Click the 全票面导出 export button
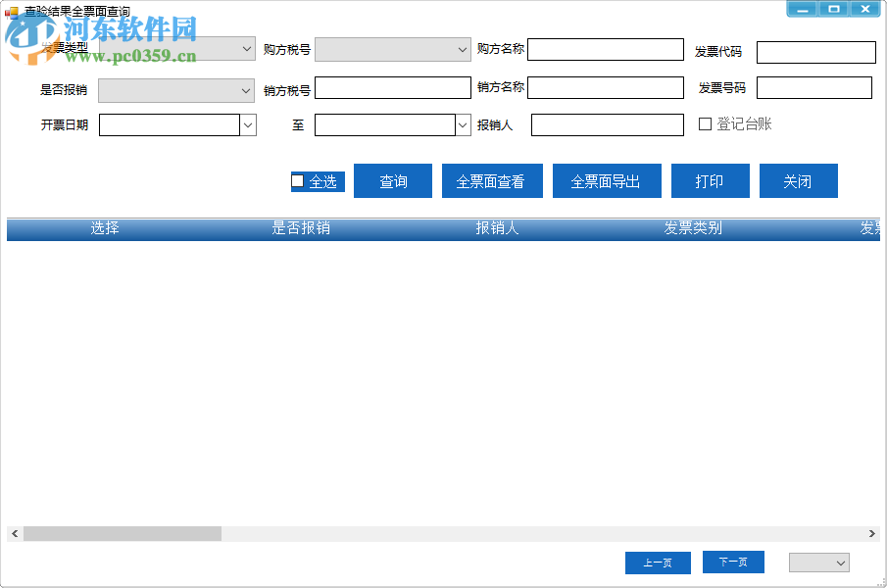Image resolution: width=887 pixels, height=588 pixels. pyautogui.click(x=607, y=180)
